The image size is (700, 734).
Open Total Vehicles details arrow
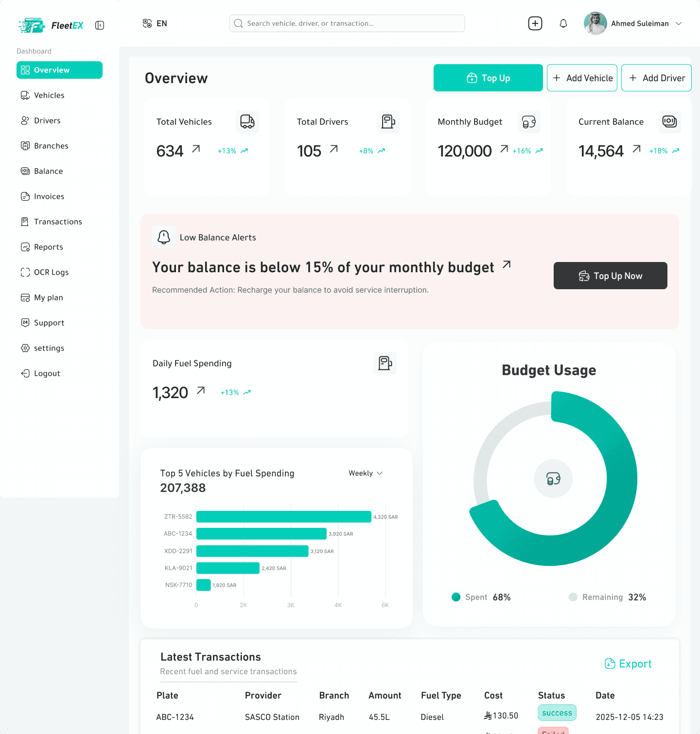coord(196,149)
